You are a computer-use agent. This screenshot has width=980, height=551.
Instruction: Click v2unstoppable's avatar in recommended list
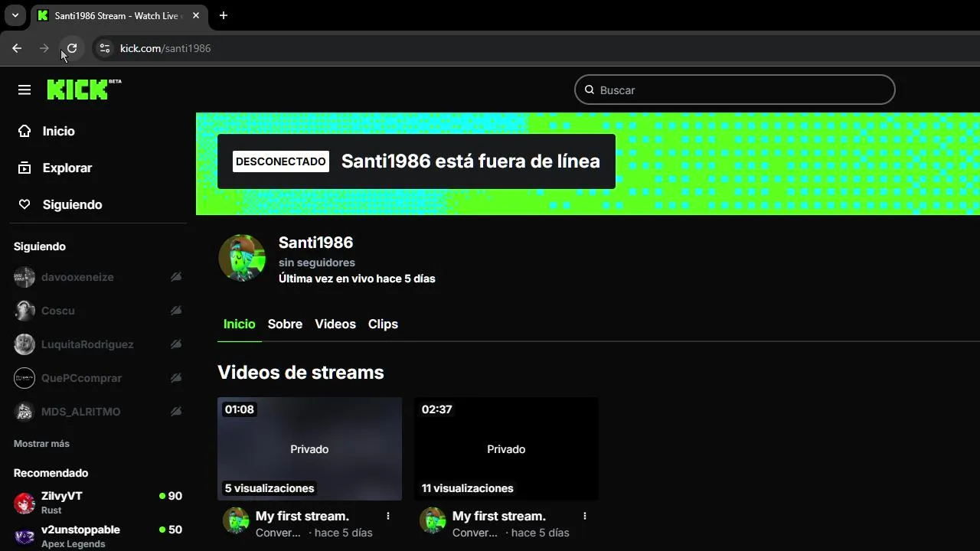coord(24,536)
